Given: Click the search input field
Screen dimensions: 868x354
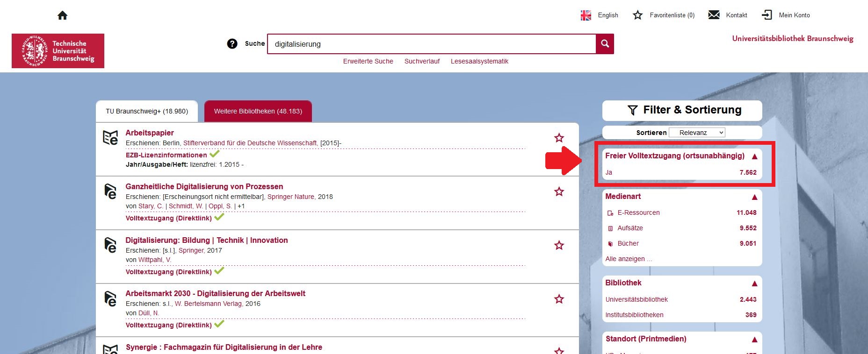Looking at the screenshot, I should 432,44.
